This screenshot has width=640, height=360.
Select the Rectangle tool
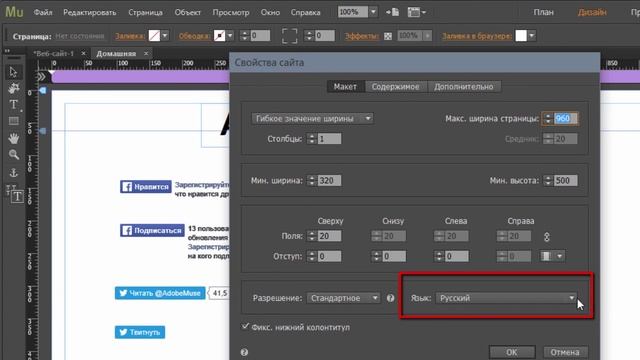pos(13,121)
